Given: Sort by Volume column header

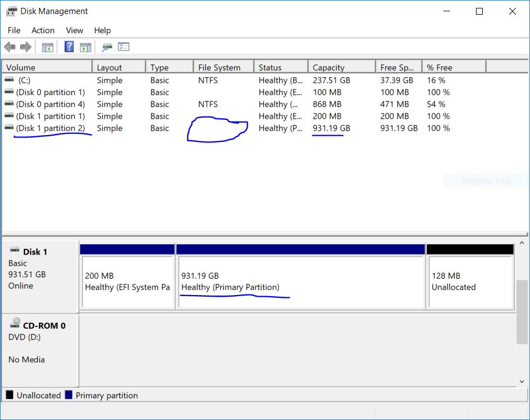Looking at the screenshot, I should pyautogui.click(x=47, y=67).
